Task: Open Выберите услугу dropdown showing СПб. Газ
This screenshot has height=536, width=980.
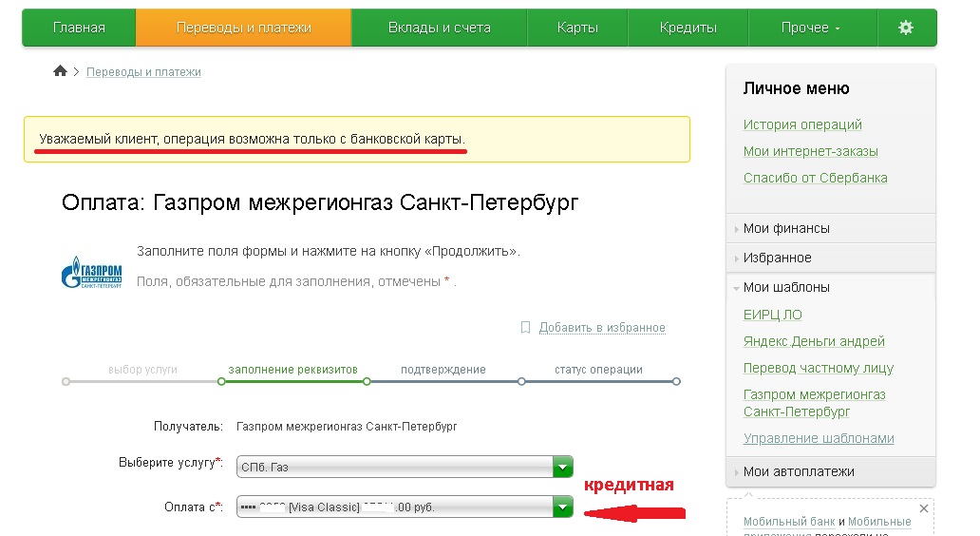Action: (x=405, y=468)
